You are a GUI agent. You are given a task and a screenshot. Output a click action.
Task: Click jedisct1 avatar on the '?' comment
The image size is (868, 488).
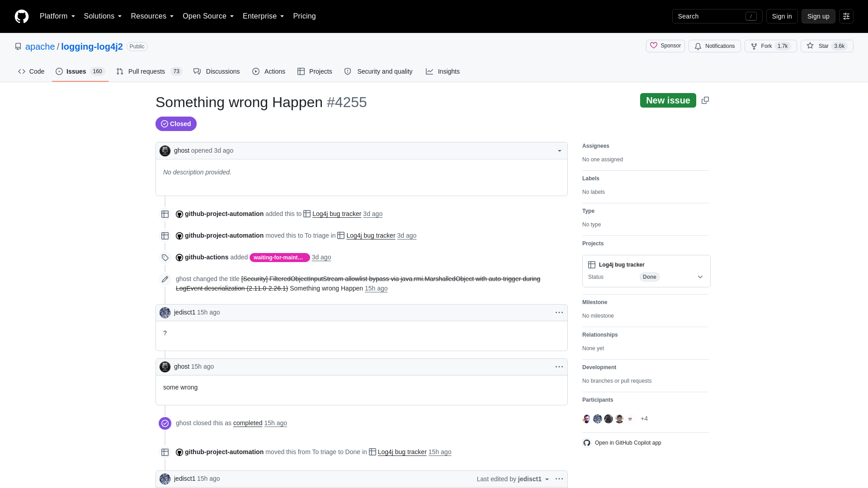(x=165, y=313)
